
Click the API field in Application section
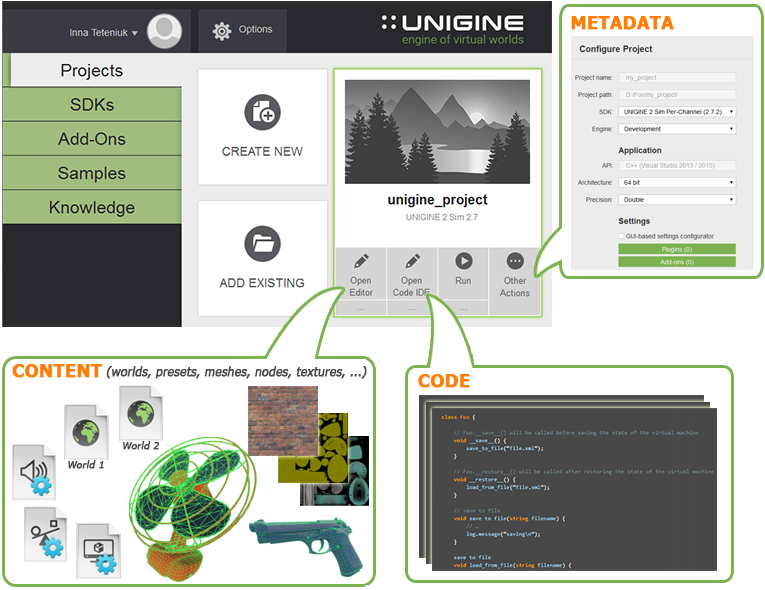[x=677, y=165]
